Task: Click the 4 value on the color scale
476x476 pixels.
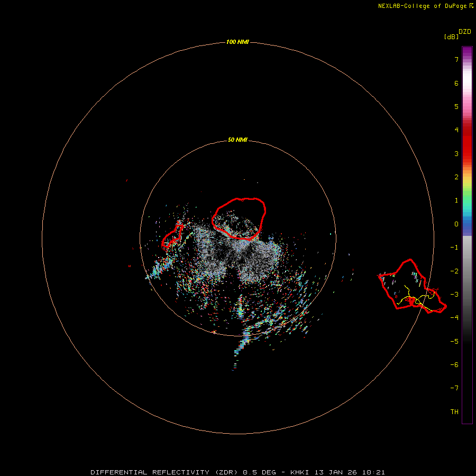Action: [x=456, y=130]
